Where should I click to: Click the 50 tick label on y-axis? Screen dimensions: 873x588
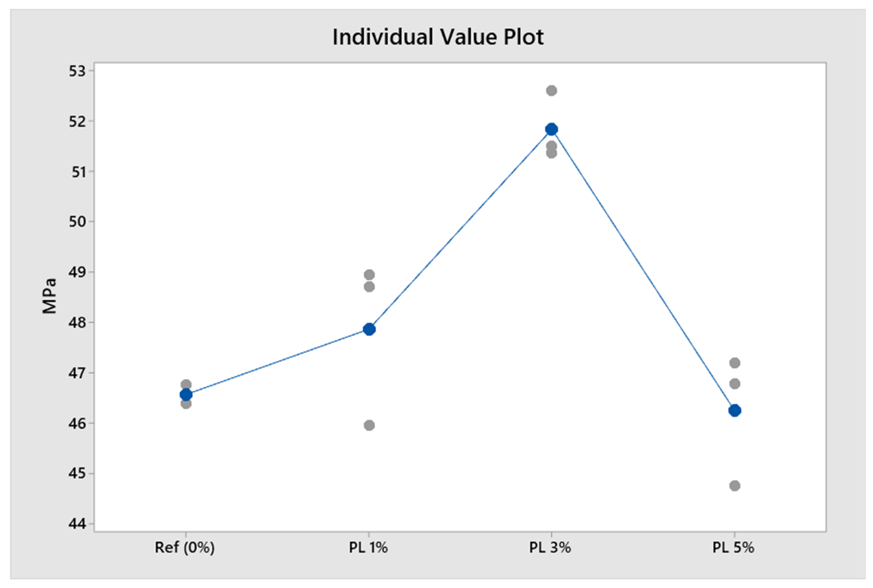[77, 222]
